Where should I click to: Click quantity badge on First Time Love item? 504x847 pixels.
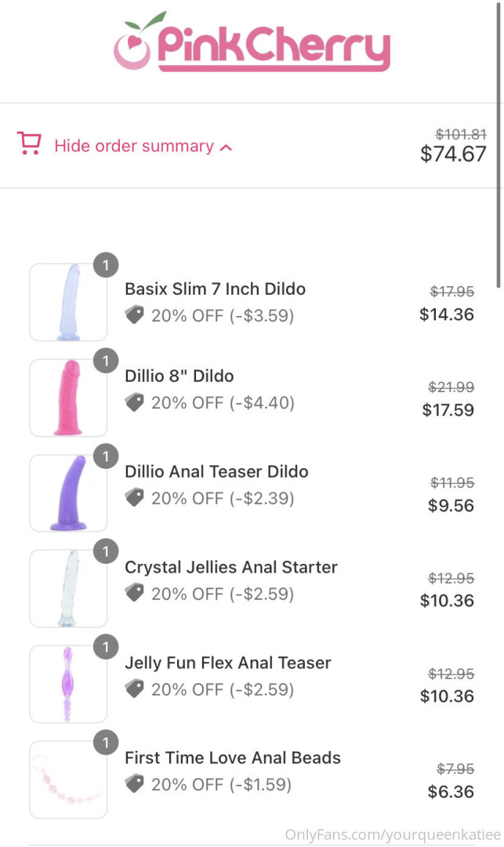tap(105, 743)
